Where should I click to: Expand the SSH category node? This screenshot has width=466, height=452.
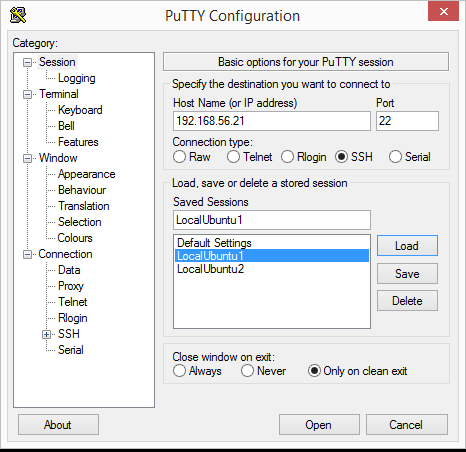[x=46, y=334]
